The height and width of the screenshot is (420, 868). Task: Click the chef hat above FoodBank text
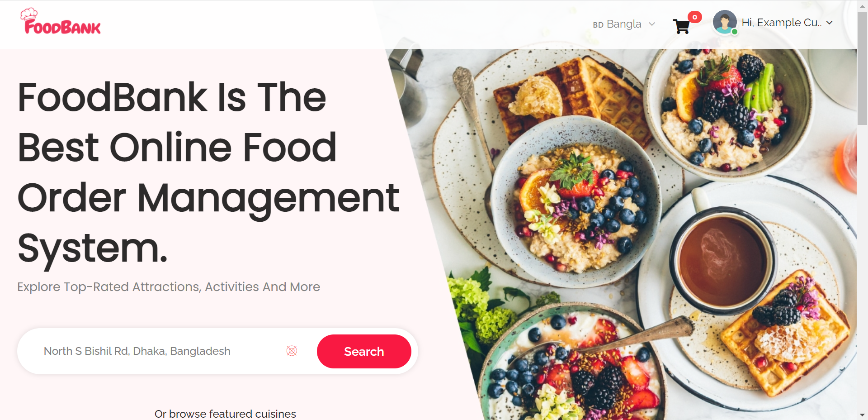pos(29,14)
